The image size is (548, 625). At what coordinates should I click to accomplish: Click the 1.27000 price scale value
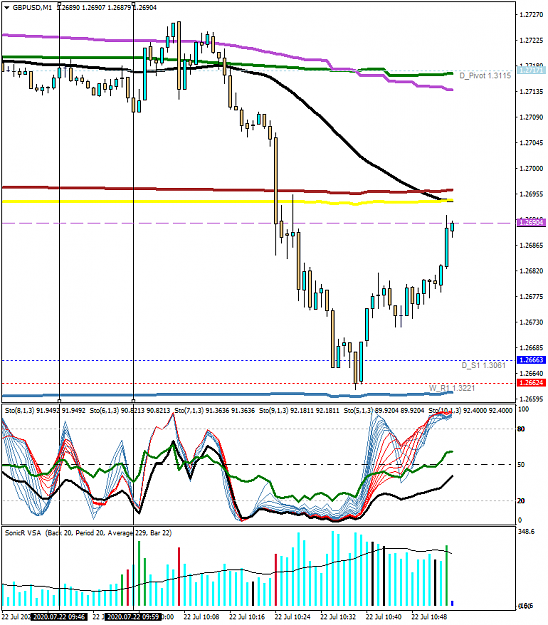pos(531,169)
